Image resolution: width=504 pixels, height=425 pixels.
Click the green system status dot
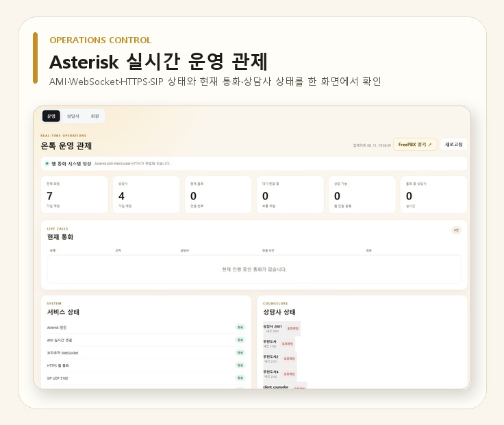(47, 163)
